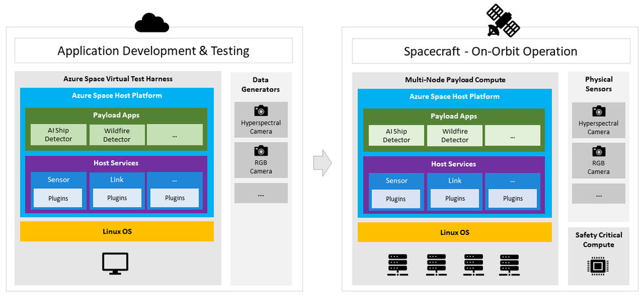
Task: Click the second server icon from the left
Action: pos(436,265)
